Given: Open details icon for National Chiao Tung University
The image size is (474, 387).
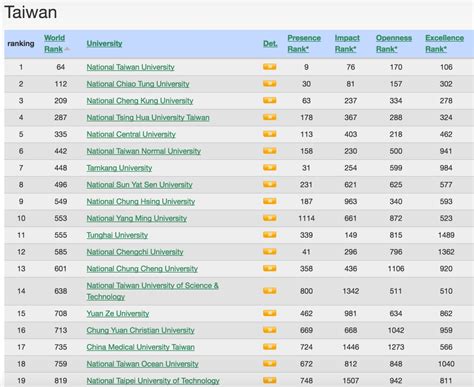Looking at the screenshot, I should click(270, 83).
